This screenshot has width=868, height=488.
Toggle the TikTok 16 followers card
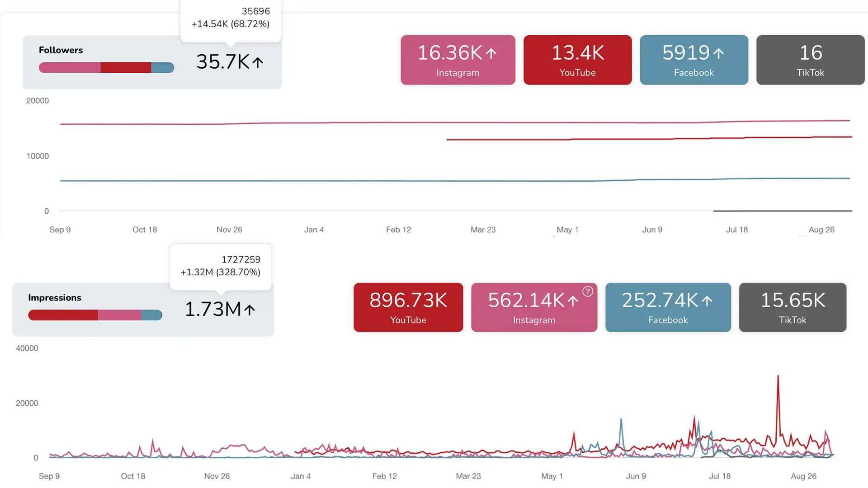click(810, 60)
